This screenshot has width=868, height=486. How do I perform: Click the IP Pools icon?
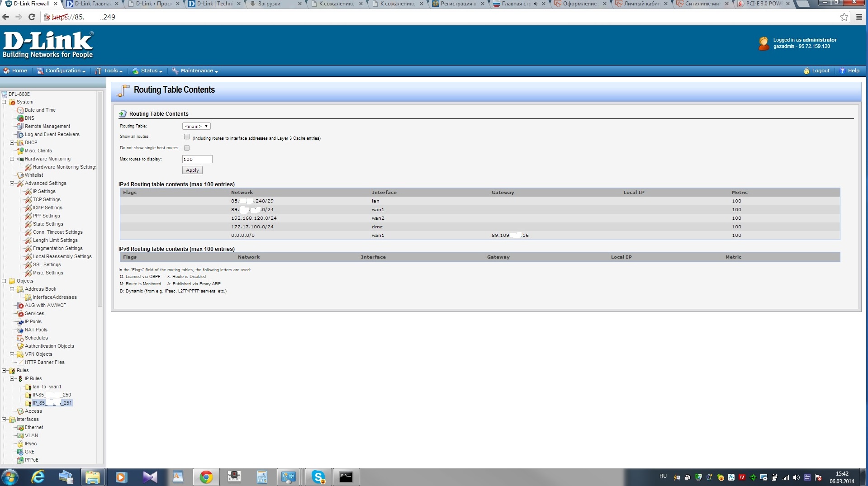(x=20, y=322)
